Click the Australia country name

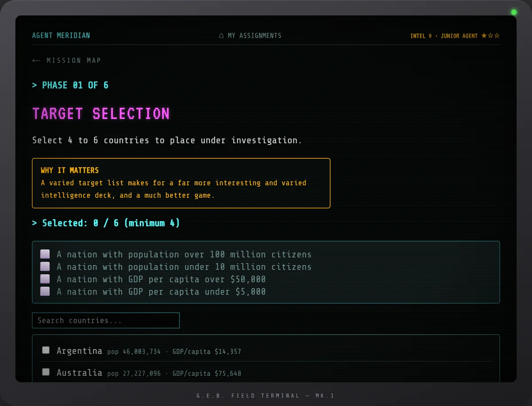click(x=79, y=372)
